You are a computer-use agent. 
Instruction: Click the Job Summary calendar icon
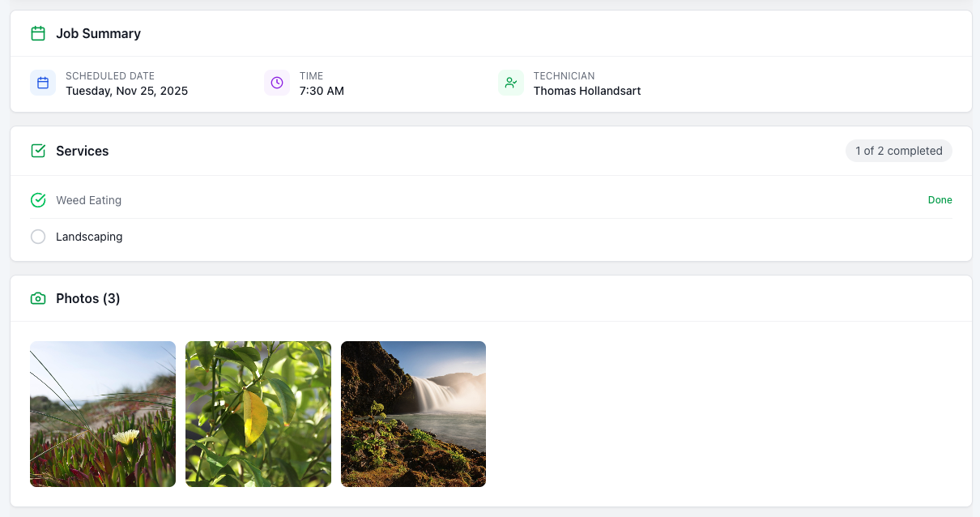(37, 33)
